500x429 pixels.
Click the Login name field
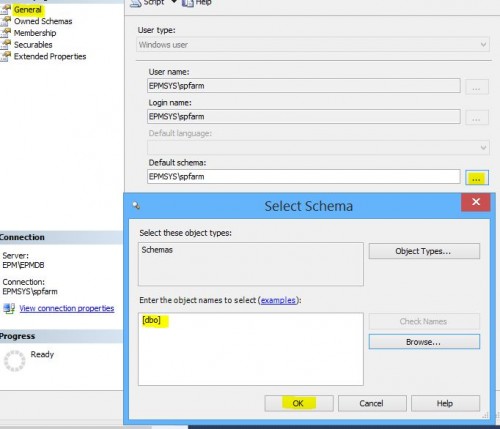click(304, 116)
